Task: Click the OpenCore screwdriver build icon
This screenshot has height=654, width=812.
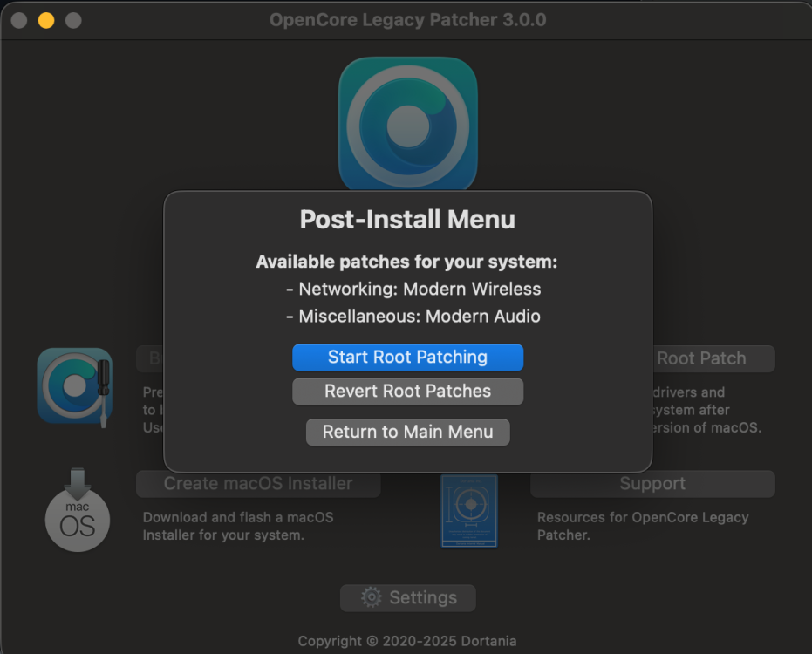Action: point(75,387)
